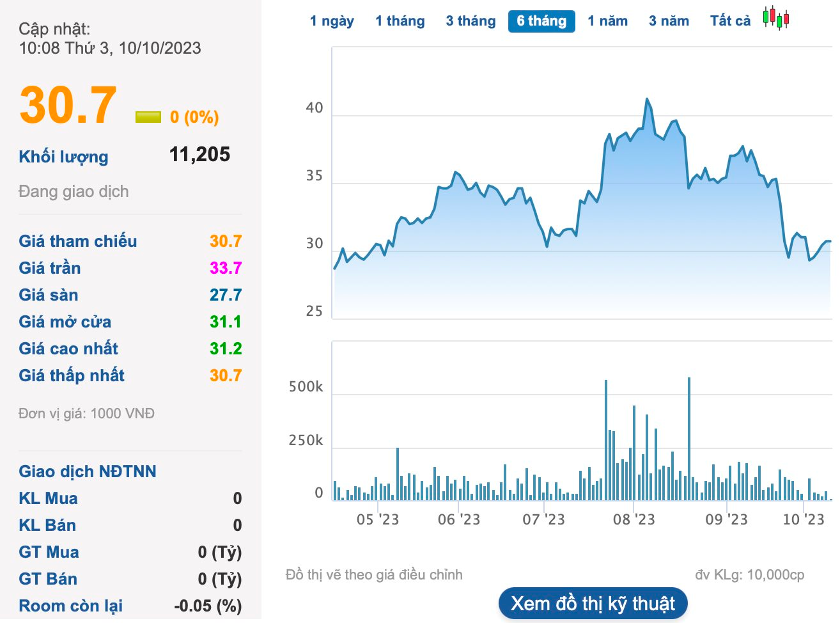The image size is (840, 623).
Task: Click floor price value 27.7
Action: pos(226,295)
